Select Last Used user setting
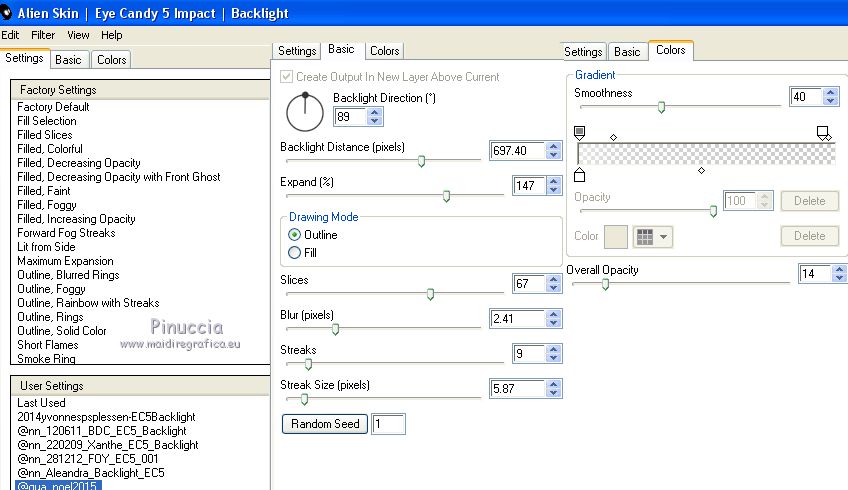 [x=41, y=403]
